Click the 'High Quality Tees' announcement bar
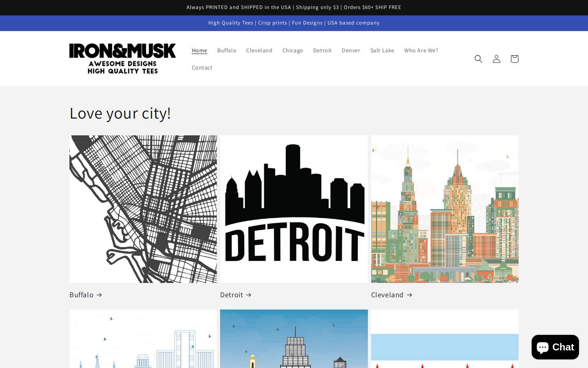This screenshot has width=588, height=368. click(x=294, y=23)
